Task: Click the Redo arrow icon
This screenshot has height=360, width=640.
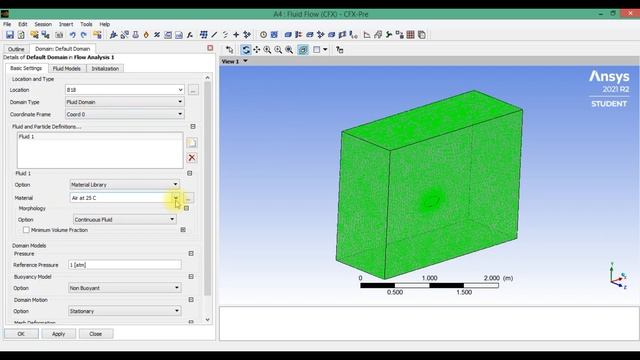Action: 84,35
